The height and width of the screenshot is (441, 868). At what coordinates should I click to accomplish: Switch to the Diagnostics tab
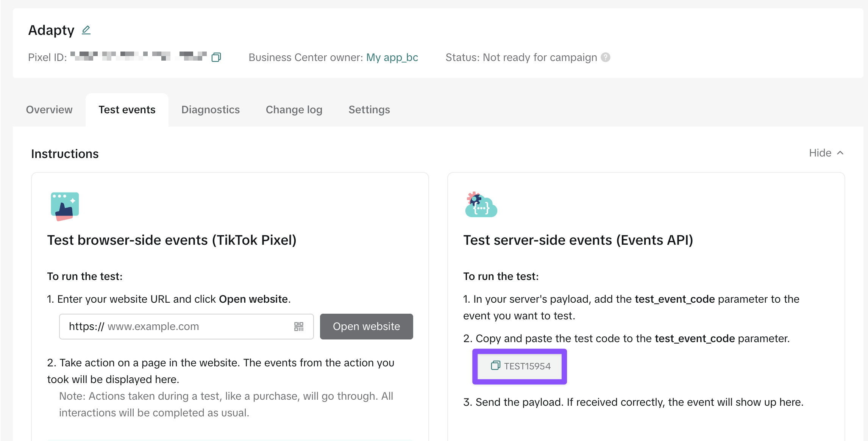pos(211,110)
